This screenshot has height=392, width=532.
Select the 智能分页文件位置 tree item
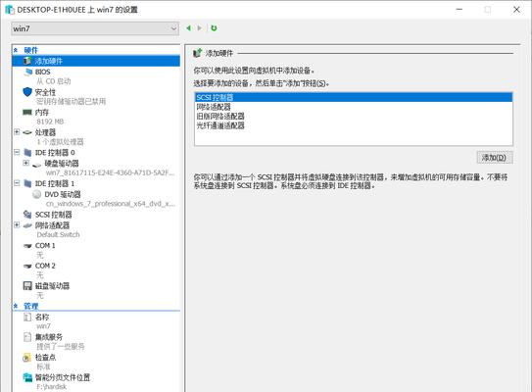pyautogui.click(x=63, y=377)
